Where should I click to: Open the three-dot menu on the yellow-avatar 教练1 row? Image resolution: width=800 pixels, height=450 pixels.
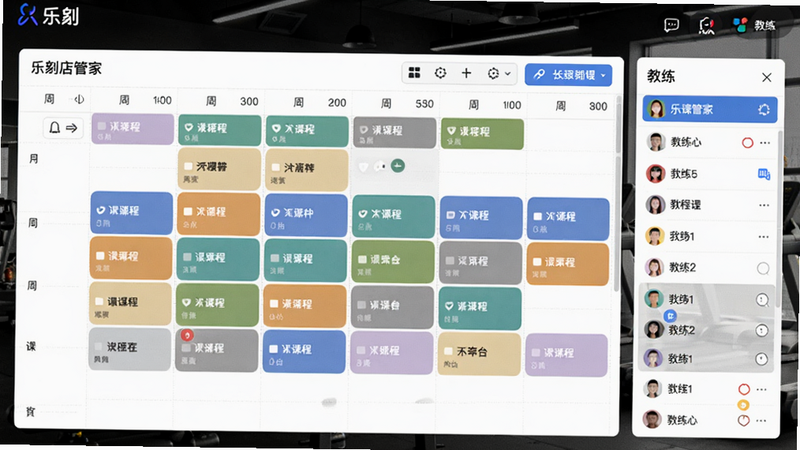pos(763,237)
